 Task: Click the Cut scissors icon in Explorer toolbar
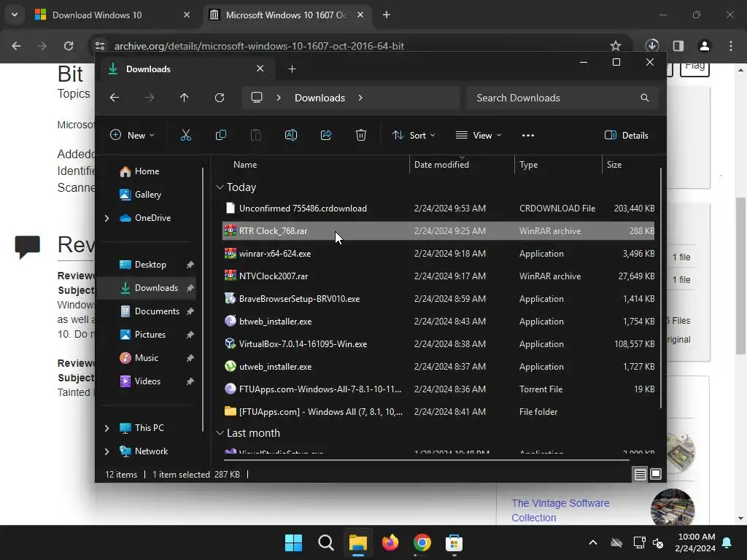click(186, 135)
